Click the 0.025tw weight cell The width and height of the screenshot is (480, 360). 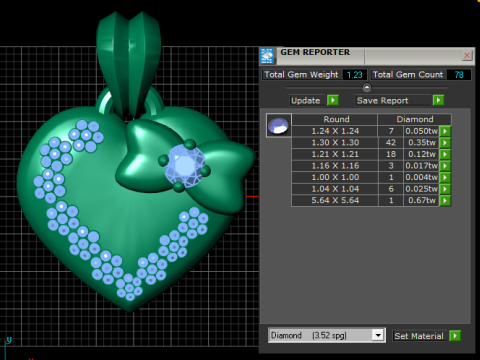click(x=421, y=189)
